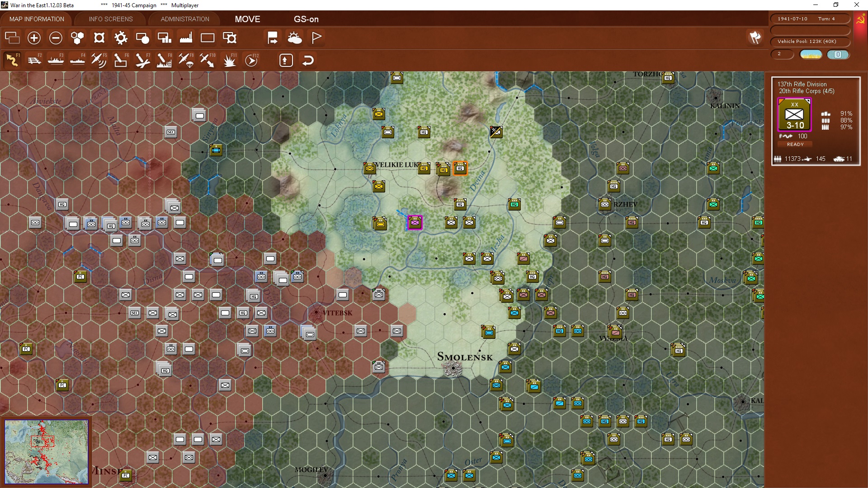868x488 pixels.
Task: Click the blue pill showing 0
Action: 838,54
